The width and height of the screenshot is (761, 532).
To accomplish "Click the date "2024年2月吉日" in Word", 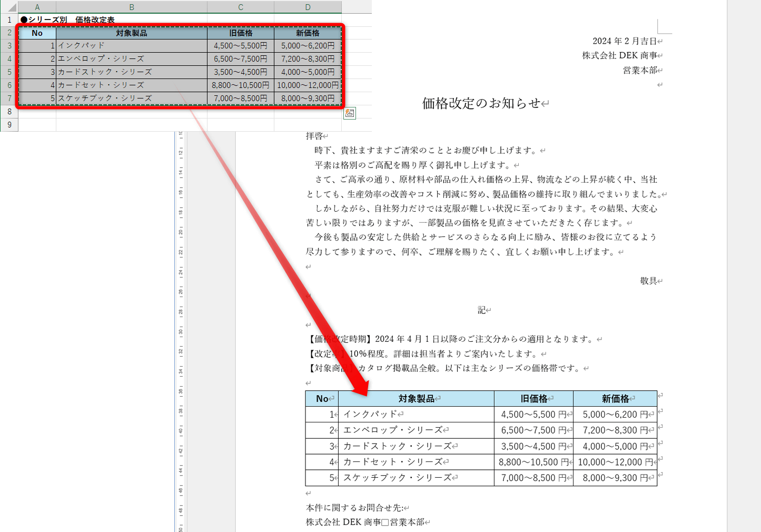I will [625, 41].
